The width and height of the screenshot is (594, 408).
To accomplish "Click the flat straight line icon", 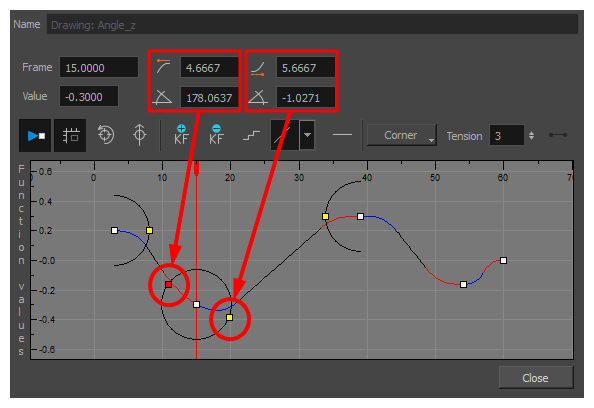I will tap(342, 134).
